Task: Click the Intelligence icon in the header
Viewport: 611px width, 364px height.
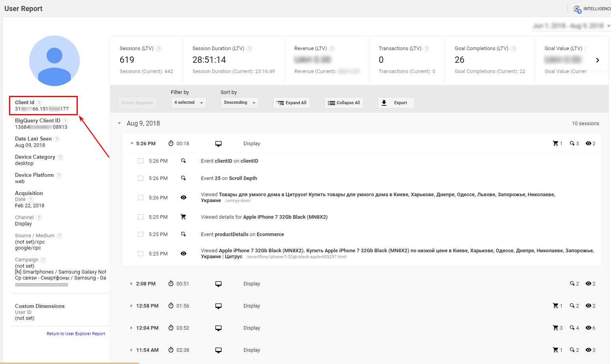Action: pyautogui.click(x=577, y=9)
